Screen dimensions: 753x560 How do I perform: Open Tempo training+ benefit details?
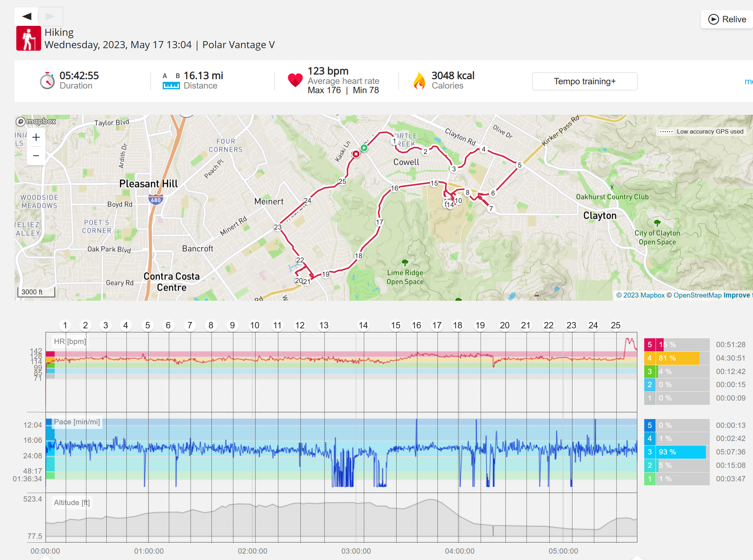pyautogui.click(x=585, y=81)
